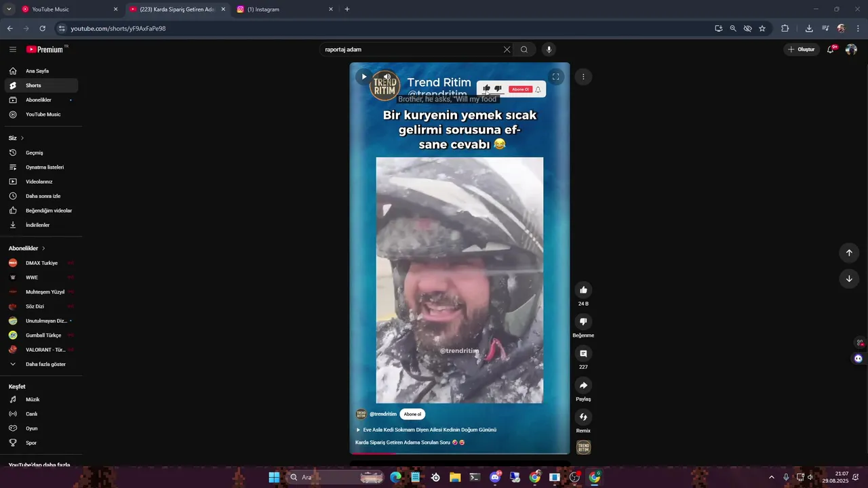Enter fullscreen on the Short

point(555,77)
